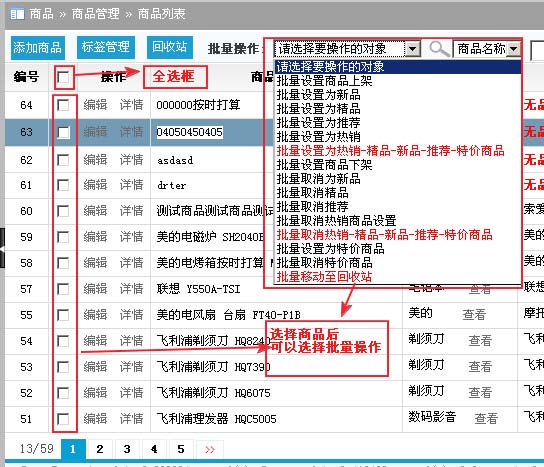Go to next pages with » arrow
This screenshot has width=544, height=467.
[210, 449]
